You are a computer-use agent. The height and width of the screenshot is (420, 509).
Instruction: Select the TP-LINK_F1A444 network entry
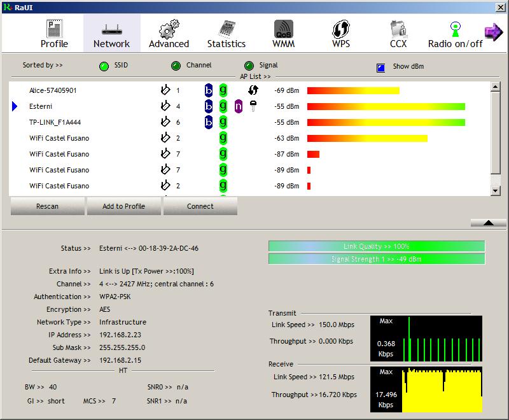(55, 122)
